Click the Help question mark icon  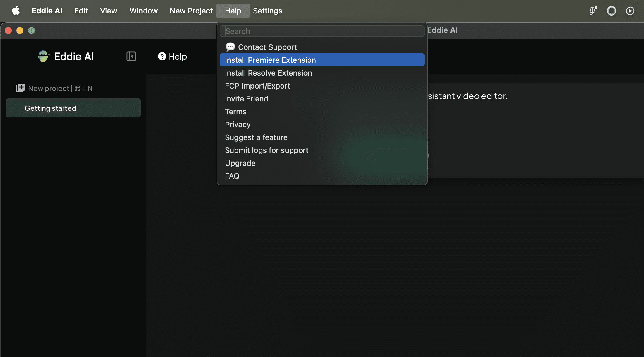click(x=162, y=56)
